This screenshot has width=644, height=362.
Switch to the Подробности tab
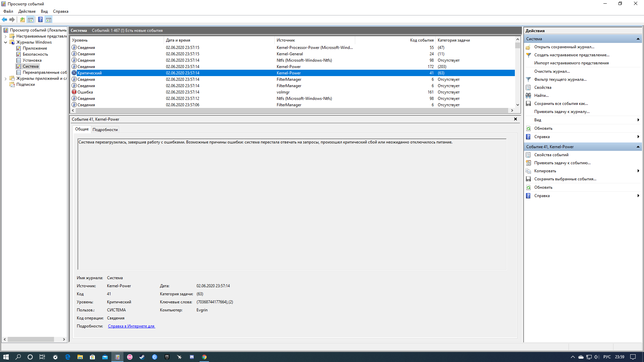(105, 130)
